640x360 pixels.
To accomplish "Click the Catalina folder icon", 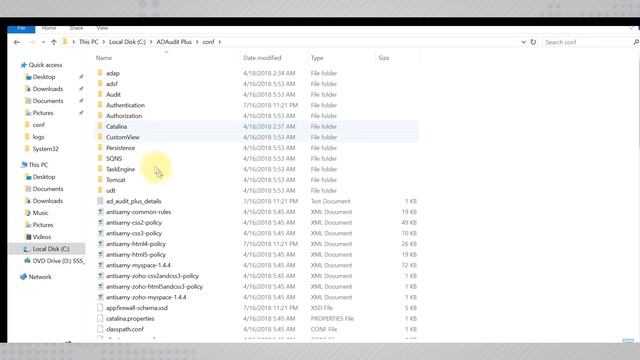I will pos(100,127).
